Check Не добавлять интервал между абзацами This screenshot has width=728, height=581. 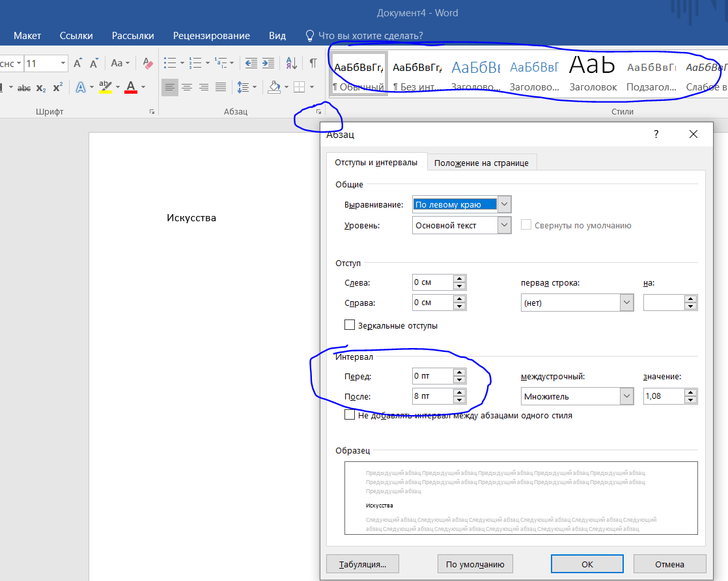point(350,414)
